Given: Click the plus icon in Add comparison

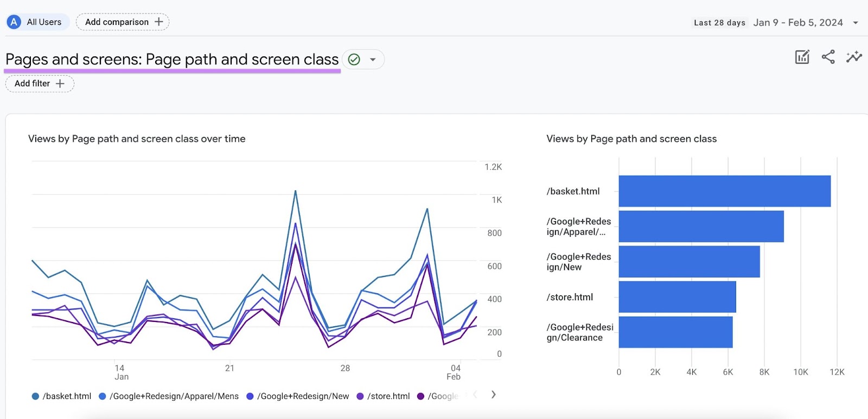Looking at the screenshot, I should click(159, 22).
